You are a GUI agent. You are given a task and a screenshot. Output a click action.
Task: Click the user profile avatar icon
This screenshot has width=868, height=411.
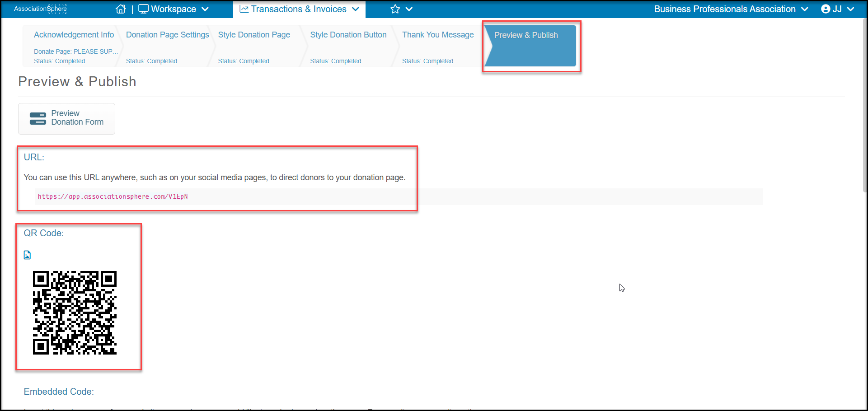click(826, 9)
